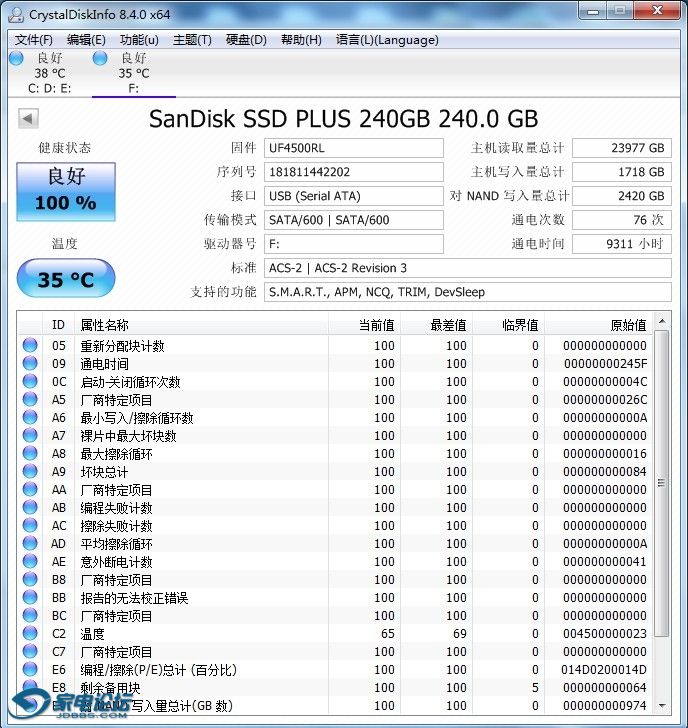Click status orb of row 09 通电时间
Image resolution: width=688 pixels, height=728 pixels.
pyautogui.click(x=30, y=363)
